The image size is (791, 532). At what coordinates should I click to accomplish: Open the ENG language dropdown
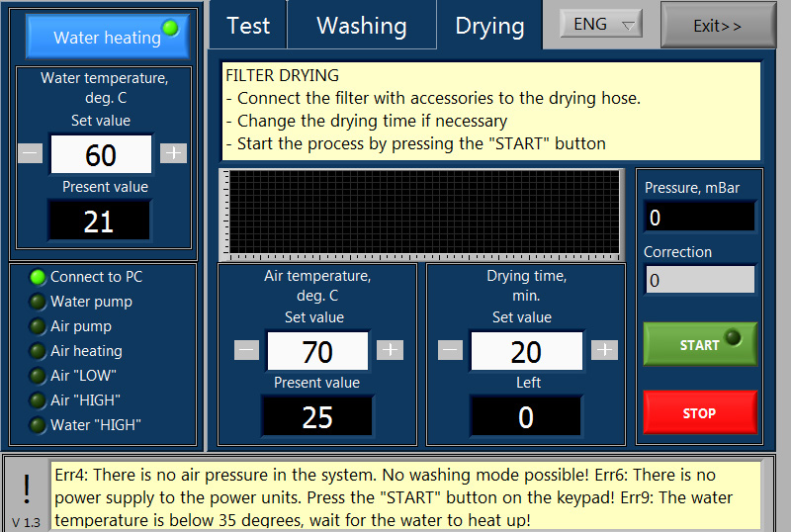(x=601, y=25)
